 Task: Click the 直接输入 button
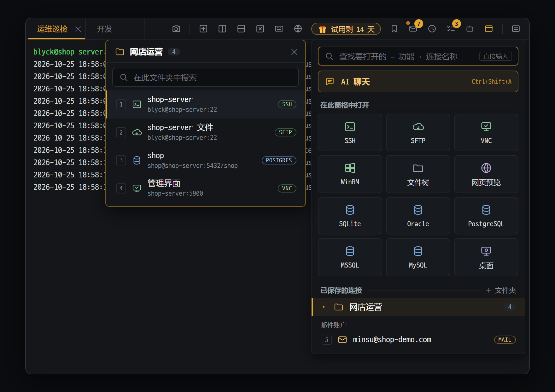[495, 56]
